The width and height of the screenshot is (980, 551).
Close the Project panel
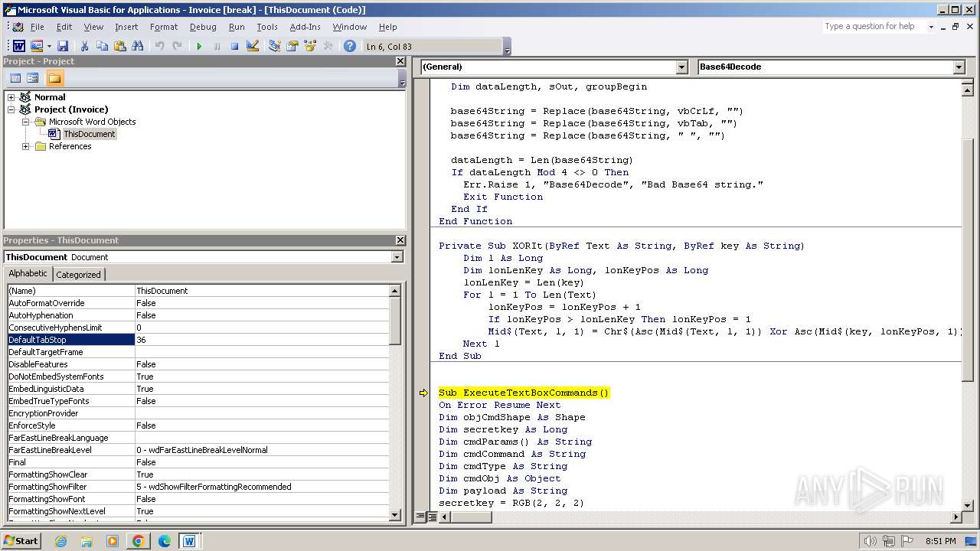tap(400, 61)
